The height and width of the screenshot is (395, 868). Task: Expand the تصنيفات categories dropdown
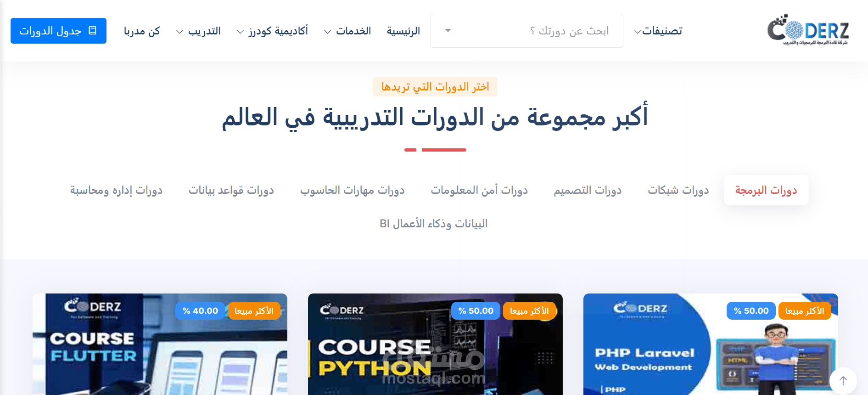click(x=658, y=31)
